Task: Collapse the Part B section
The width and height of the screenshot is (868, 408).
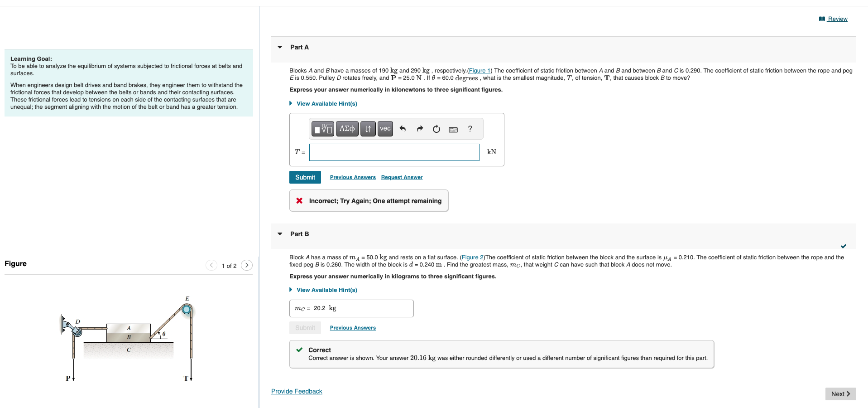Action: point(279,234)
